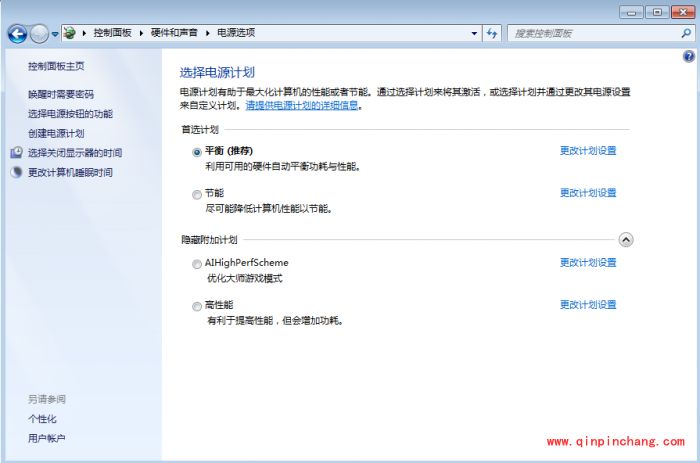This screenshot has width=700, height=463.
Task: Collapse the 隐藏附加计划 section chevron
Action: pos(626,240)
